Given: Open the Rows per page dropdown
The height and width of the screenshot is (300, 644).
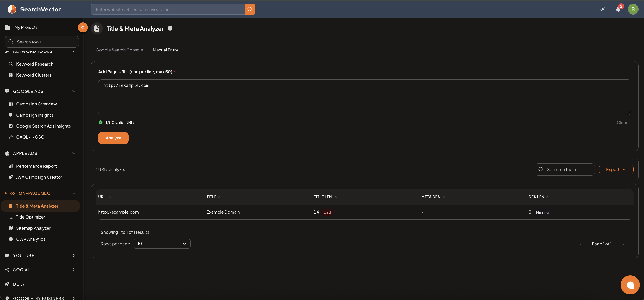Looking at the screenshot, I should pos(162,244).
